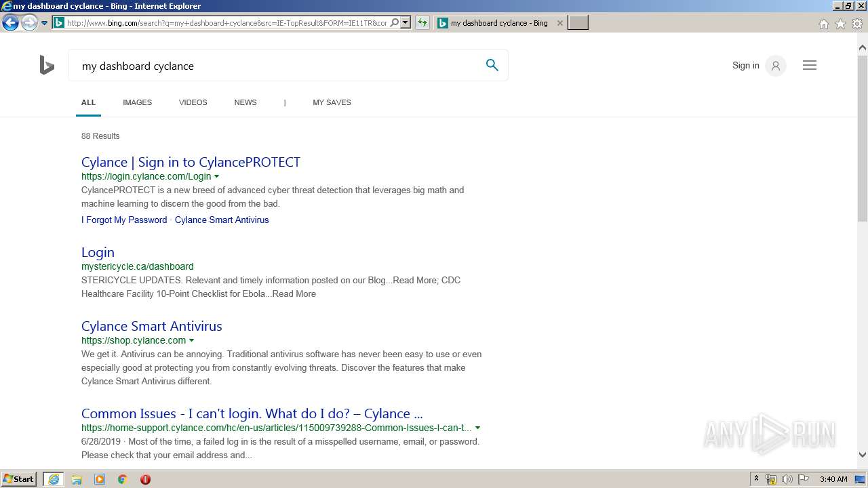Click the 3:40 AM system clock
Image resolution: width=868 pixels, height=488 pixels.
833,479
